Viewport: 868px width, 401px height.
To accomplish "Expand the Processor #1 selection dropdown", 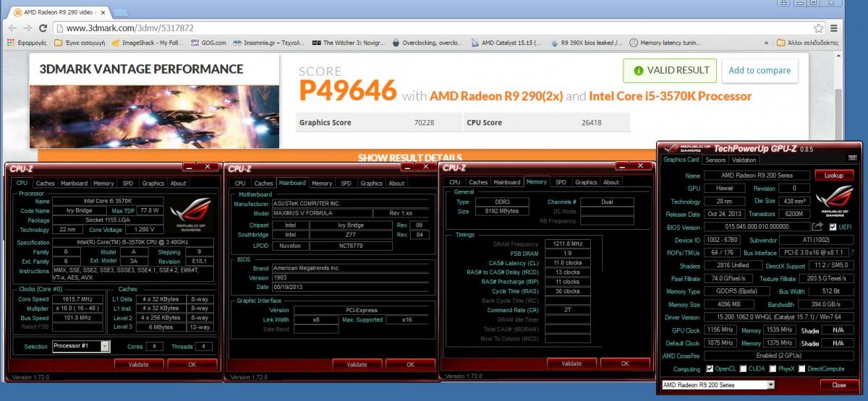I will (106, 346).
